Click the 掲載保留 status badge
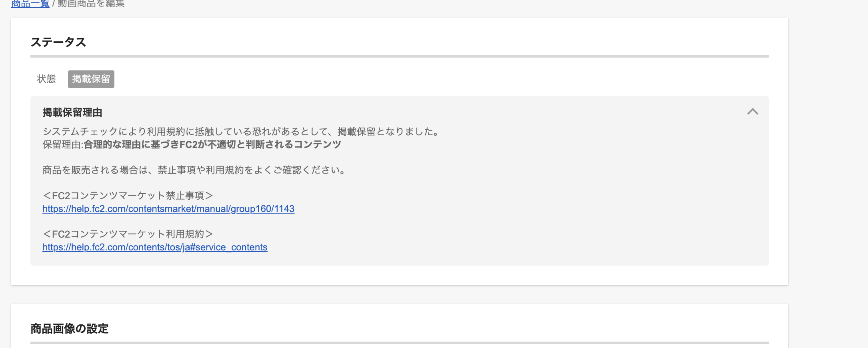Viewport: 868px width, 348px height. pos(91,79)
